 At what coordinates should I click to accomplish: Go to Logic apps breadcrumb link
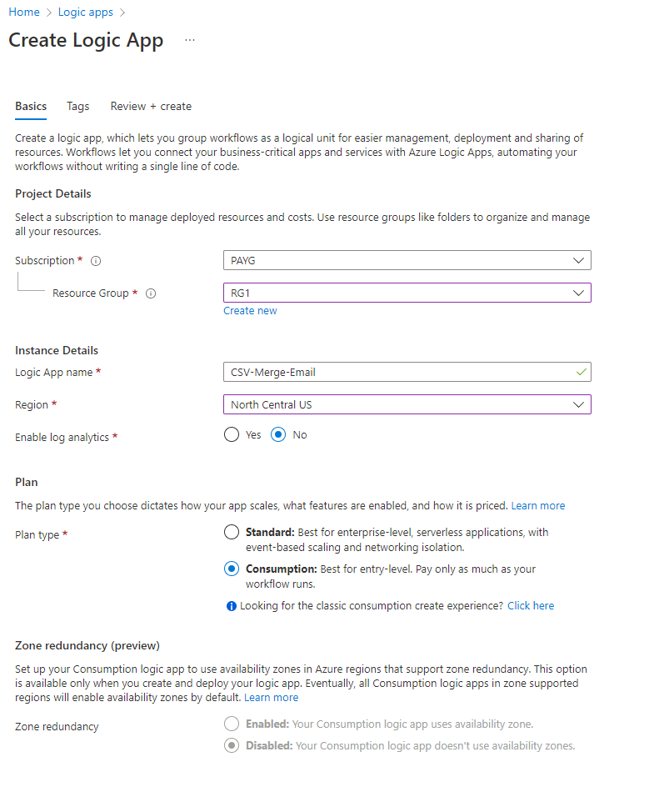[x=87, y=13]
